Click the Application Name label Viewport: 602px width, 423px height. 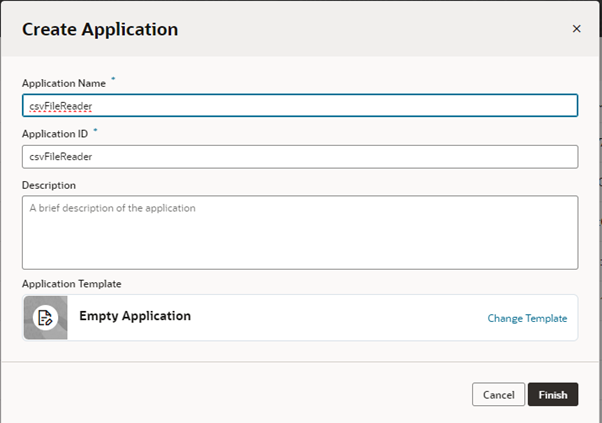click(x=64, y=83)
